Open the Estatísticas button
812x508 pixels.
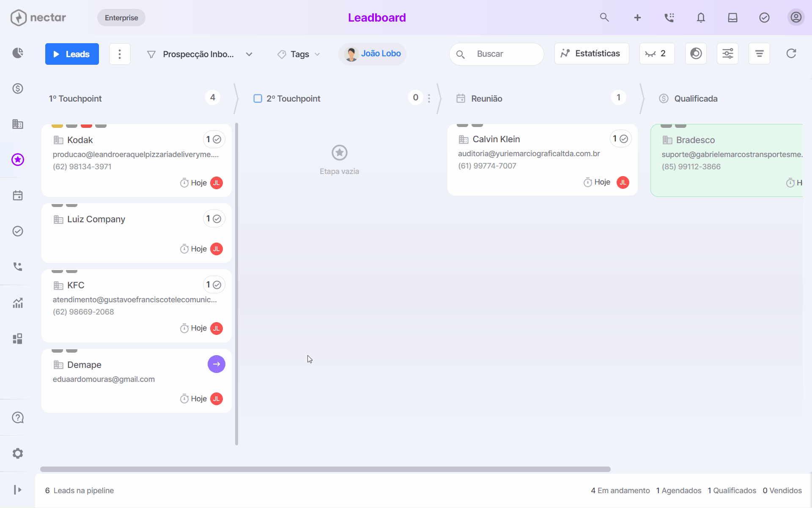[591, 54]
